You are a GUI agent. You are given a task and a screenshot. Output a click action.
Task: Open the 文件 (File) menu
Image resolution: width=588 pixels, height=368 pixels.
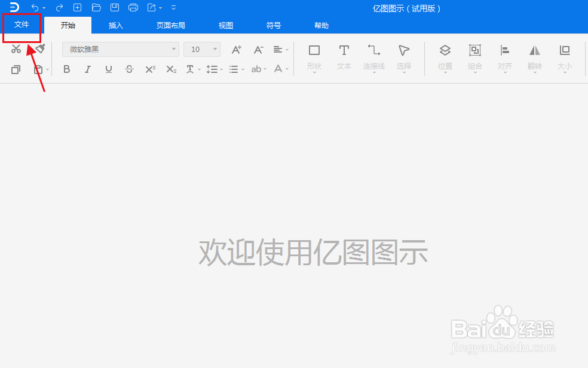coord(22,25)
